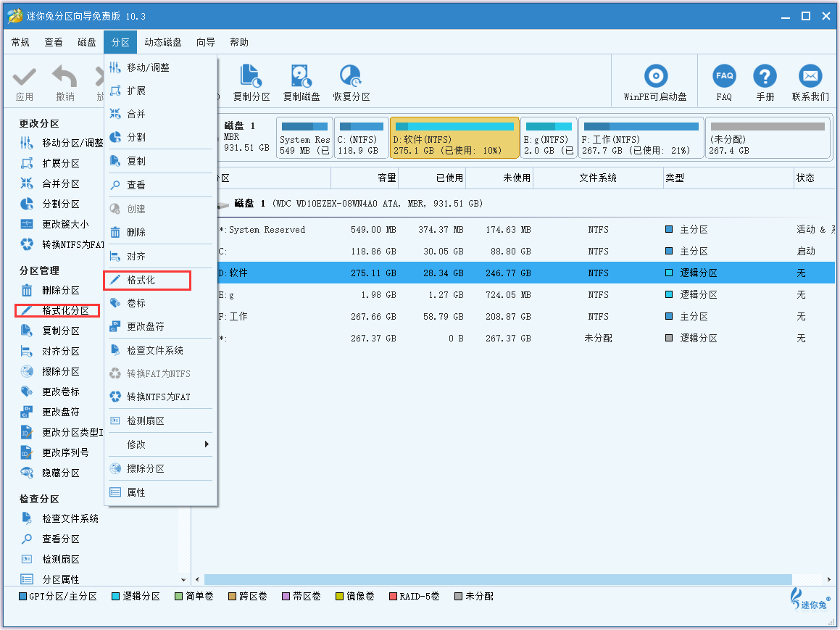840x630 pixels.
Task: Choose 移动/调整 from the partition menu
Action: (x=161, y=67)
